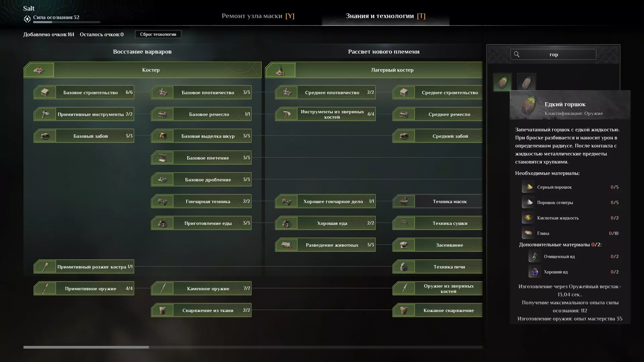Select the second search result pot icon

tap(526, 82)
